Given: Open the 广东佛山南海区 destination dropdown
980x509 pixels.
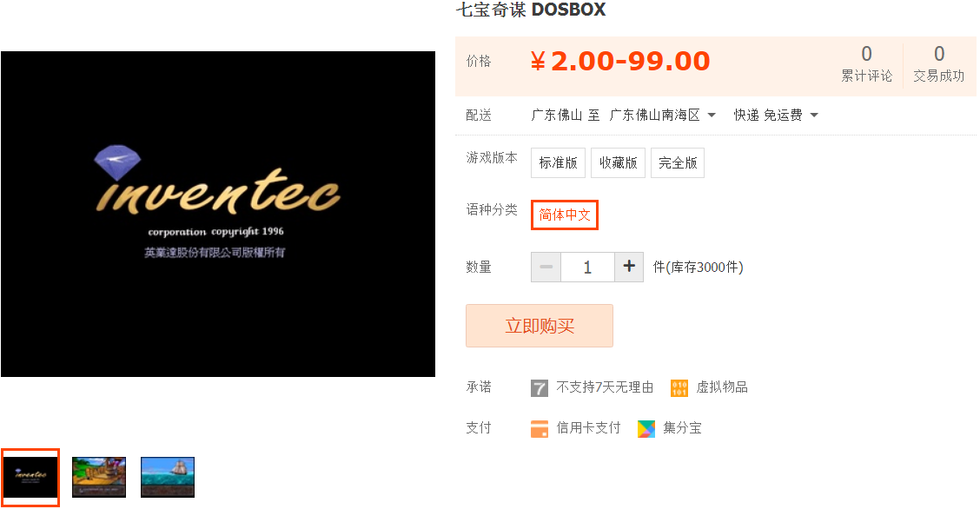Looking at the screenshot, I should (x=662, y=115).
